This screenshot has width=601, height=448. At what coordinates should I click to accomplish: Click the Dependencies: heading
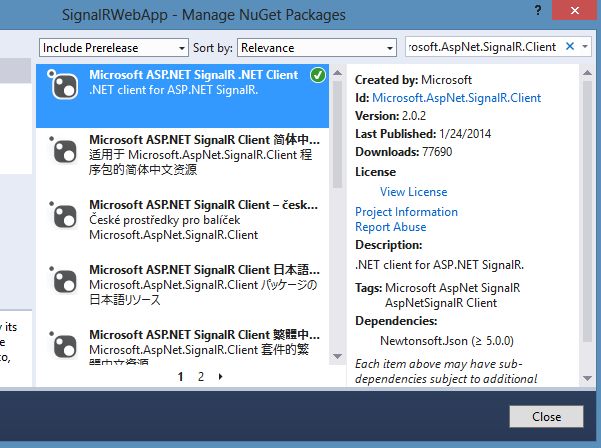396,321
